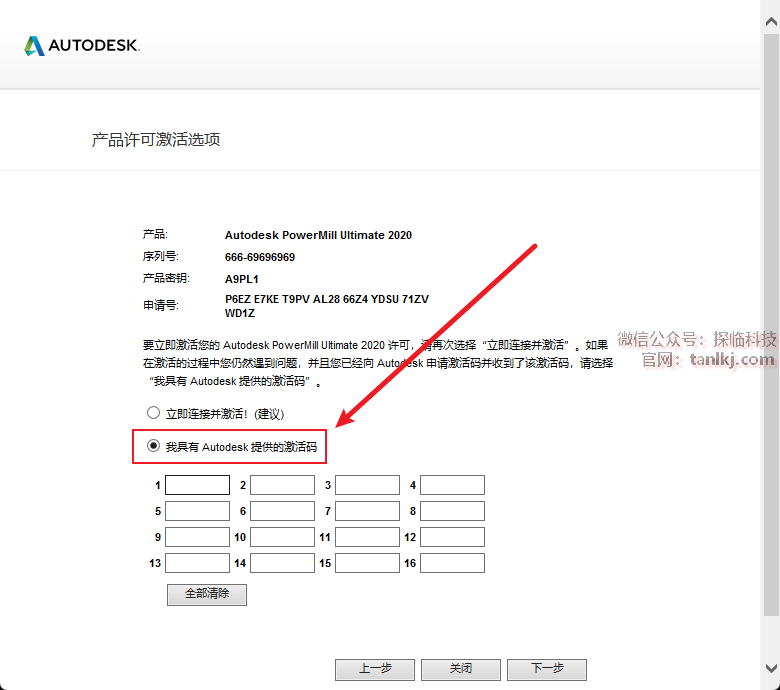Focus activation code field 5

pos(197,511)
